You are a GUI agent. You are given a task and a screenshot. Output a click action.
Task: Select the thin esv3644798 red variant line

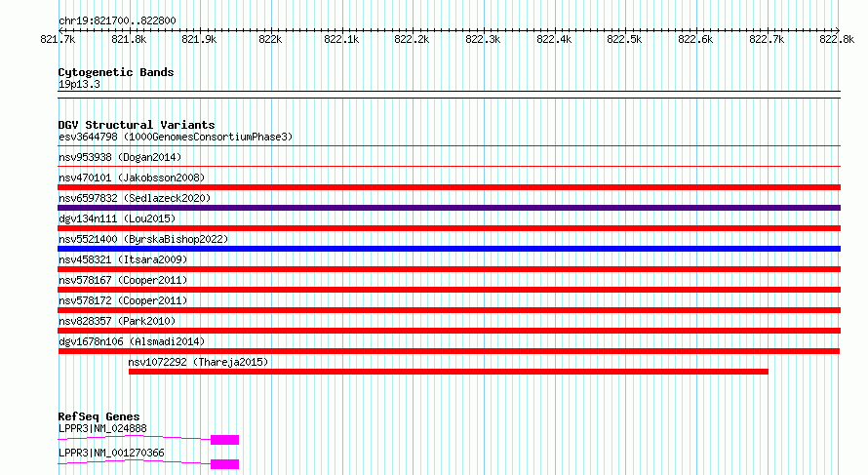point(449,146)
